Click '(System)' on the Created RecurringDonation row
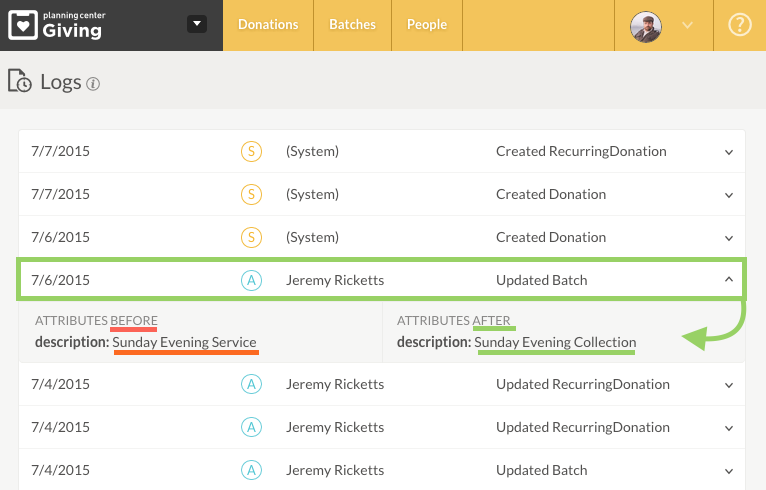 point(312,151)
